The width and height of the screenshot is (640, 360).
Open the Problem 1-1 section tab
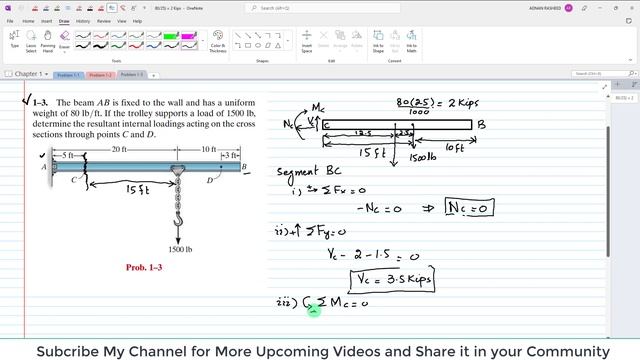click(x=68, y=75)
